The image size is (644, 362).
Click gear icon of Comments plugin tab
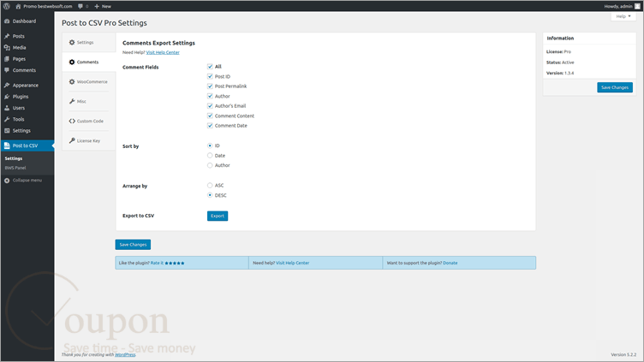(x=72, y=62)
